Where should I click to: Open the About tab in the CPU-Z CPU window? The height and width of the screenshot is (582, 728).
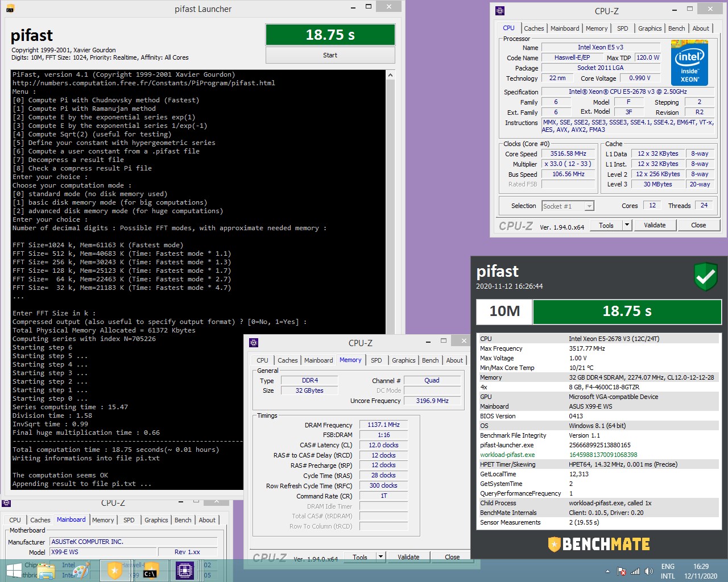point(701,28)
